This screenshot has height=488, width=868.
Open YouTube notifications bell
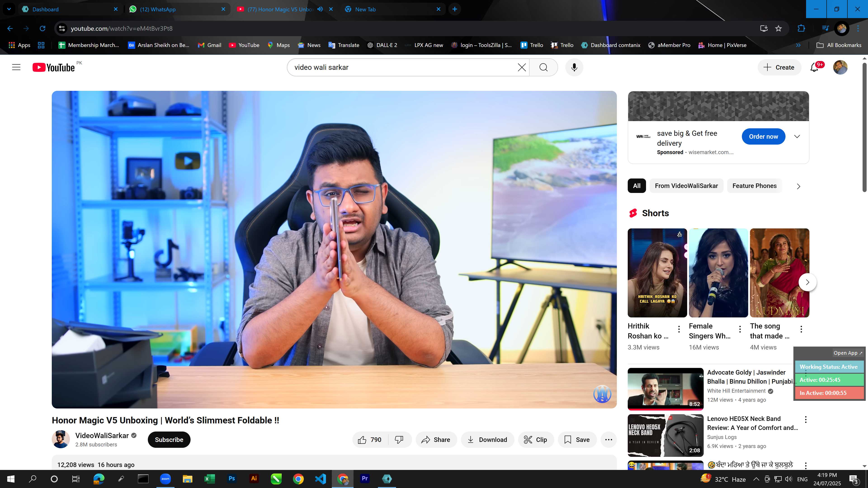click(814, 67)
